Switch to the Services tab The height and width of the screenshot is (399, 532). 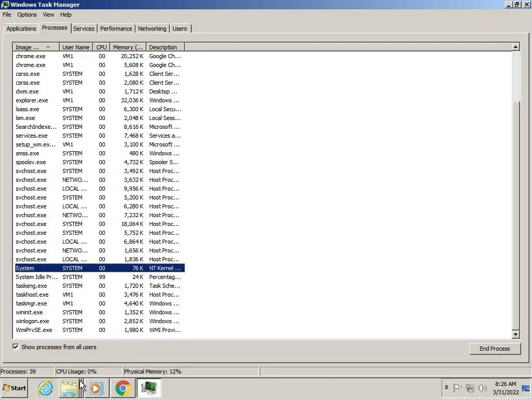[84, 29]
